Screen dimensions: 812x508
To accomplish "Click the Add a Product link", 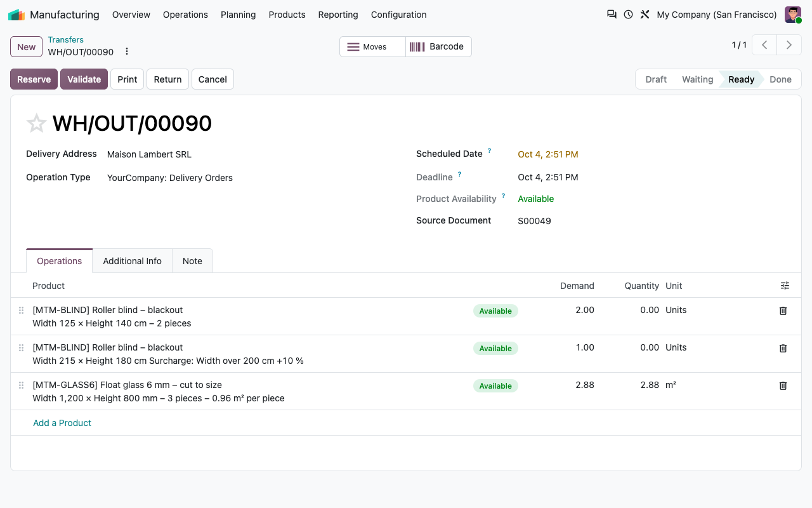I will (62, 423).
